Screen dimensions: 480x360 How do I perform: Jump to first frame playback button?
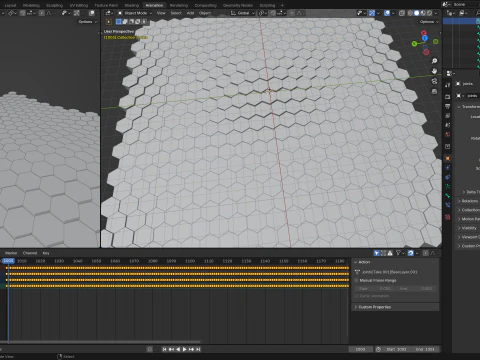point(164,349)
